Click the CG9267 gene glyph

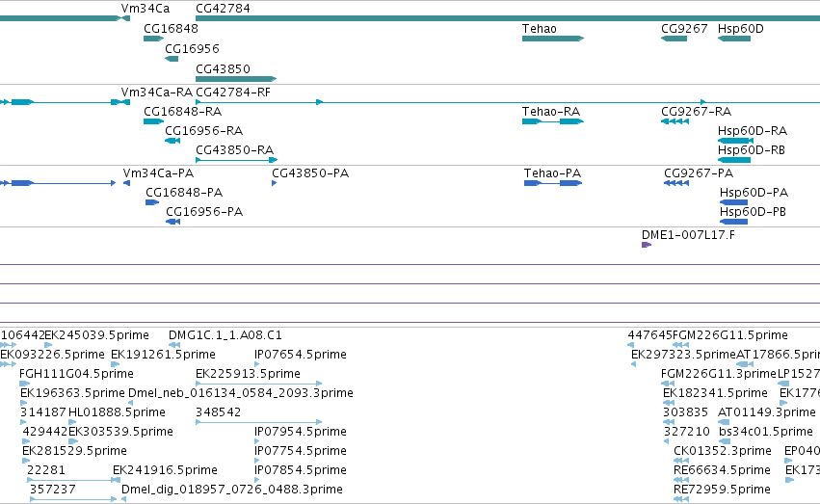[x=675, y=39]
